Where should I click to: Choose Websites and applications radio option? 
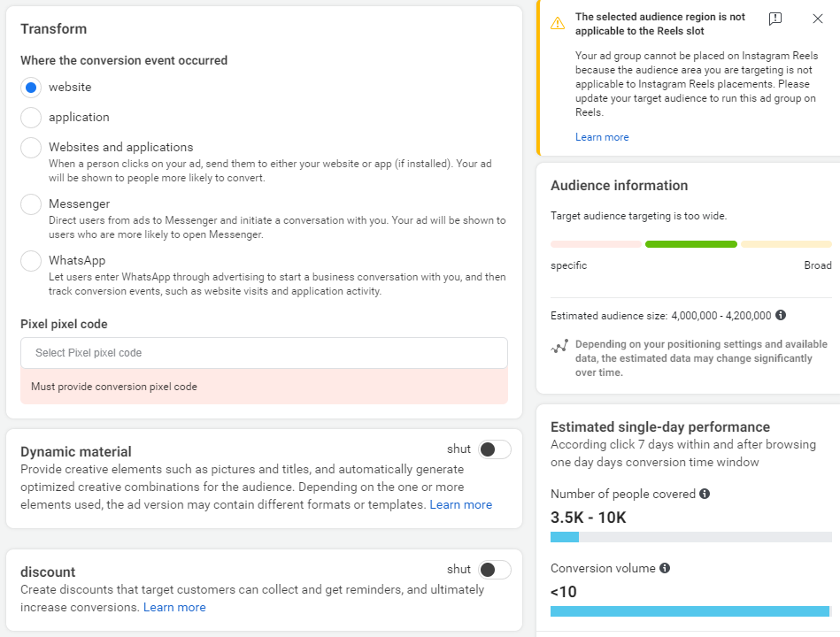pos(31,148)
